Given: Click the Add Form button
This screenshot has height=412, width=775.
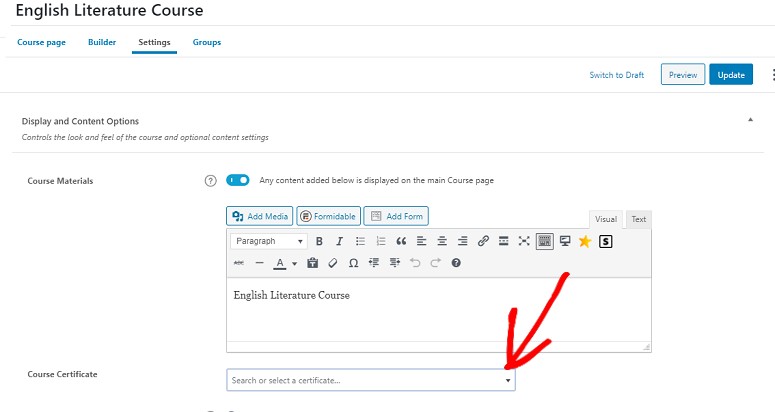Looking at the screenshot, I should 396,216.
